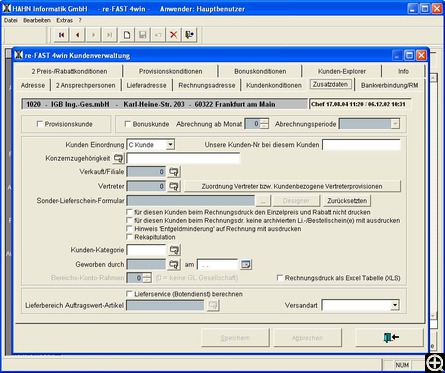Click the Speichern button
Image resolution: width=445 pixels, height=373 pixels.
[x=235, y=338]
